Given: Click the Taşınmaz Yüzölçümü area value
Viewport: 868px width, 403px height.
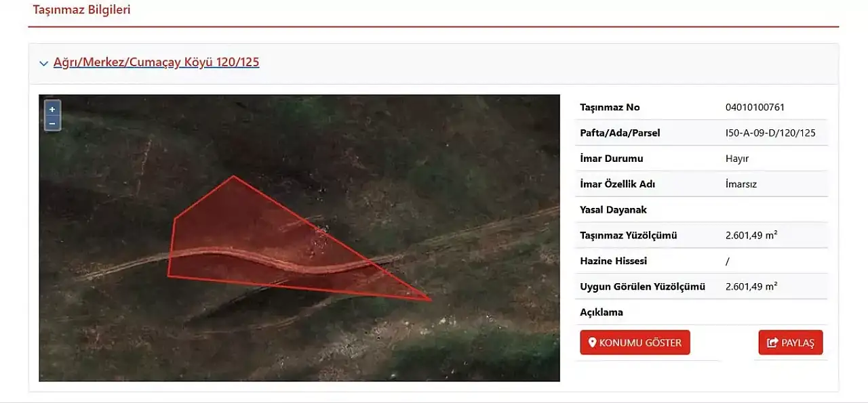Looking at the screenshot, I should click(x=751, y=236).
